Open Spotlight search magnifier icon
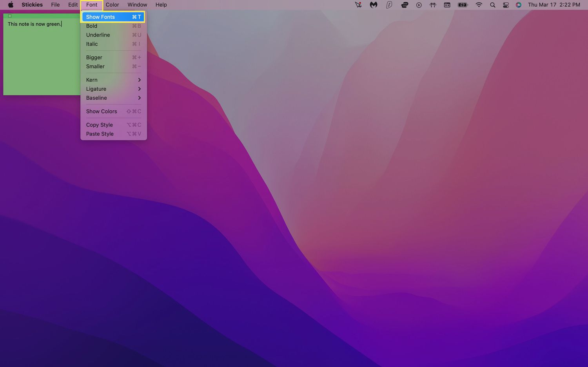This screenshot has height=367, width=588. click(x=492, y=5)
